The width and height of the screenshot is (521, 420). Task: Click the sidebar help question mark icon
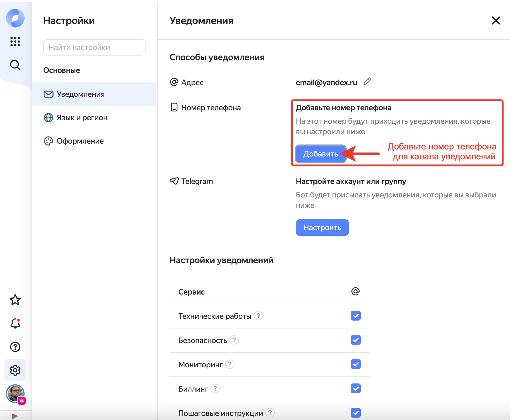[x=15, y=347]
